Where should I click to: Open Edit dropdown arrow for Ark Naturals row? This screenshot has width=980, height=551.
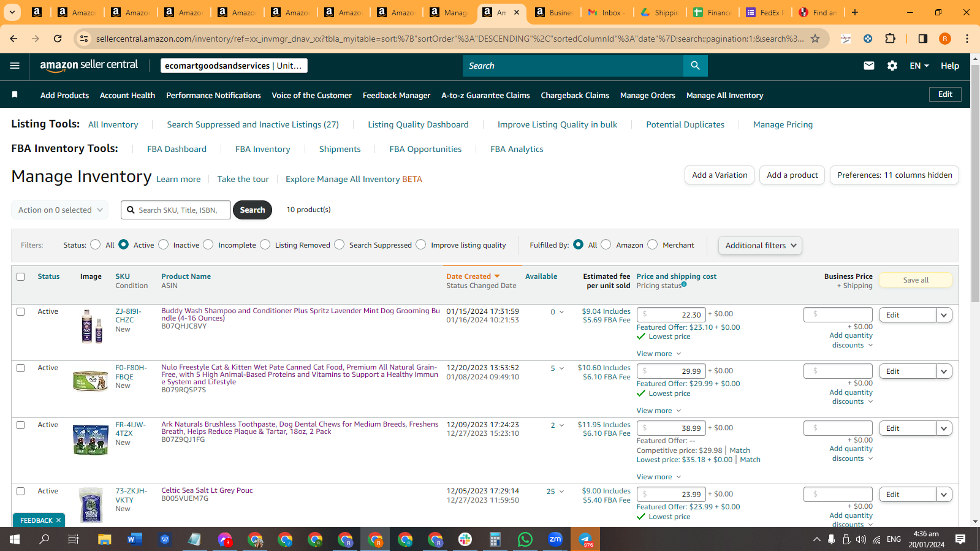(x=944, y=428)
